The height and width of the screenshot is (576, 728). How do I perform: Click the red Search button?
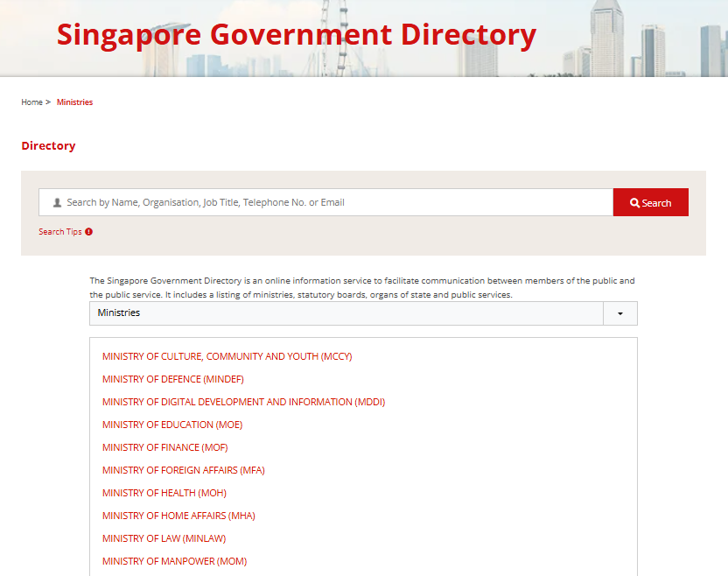pyautogui.click(x=650, y=202)
